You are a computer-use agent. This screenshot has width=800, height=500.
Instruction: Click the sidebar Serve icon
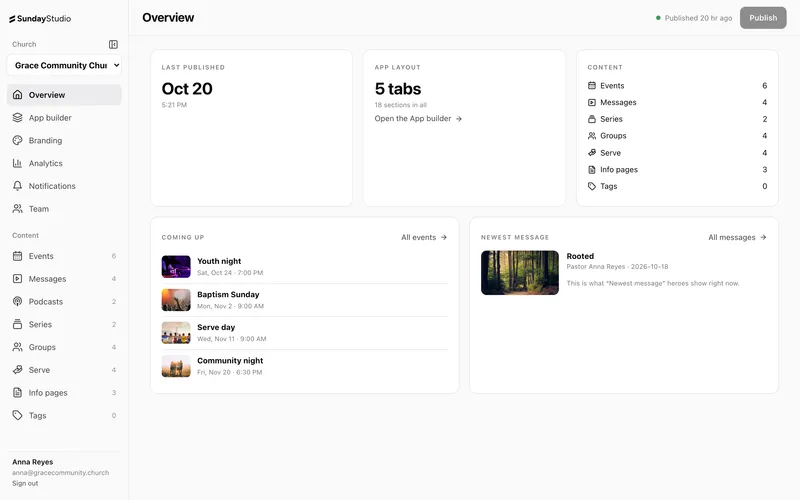(x=17, y=370)
